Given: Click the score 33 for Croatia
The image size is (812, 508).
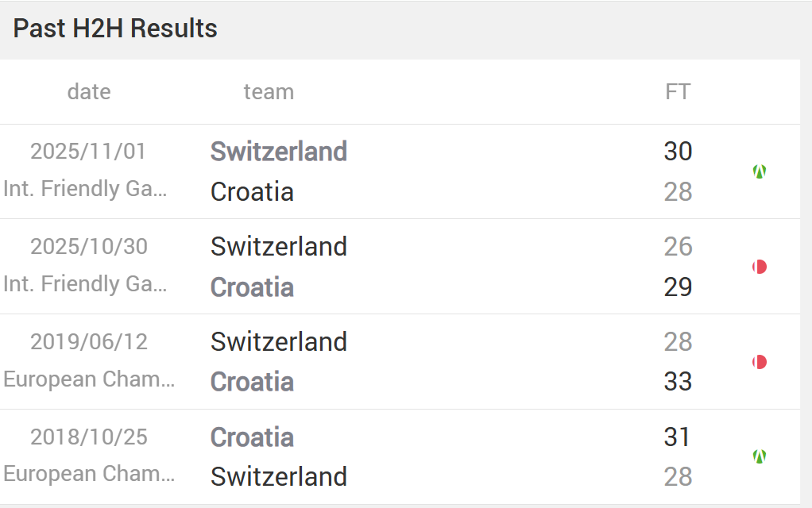Looking at the screenshot, I should (678, 382).
